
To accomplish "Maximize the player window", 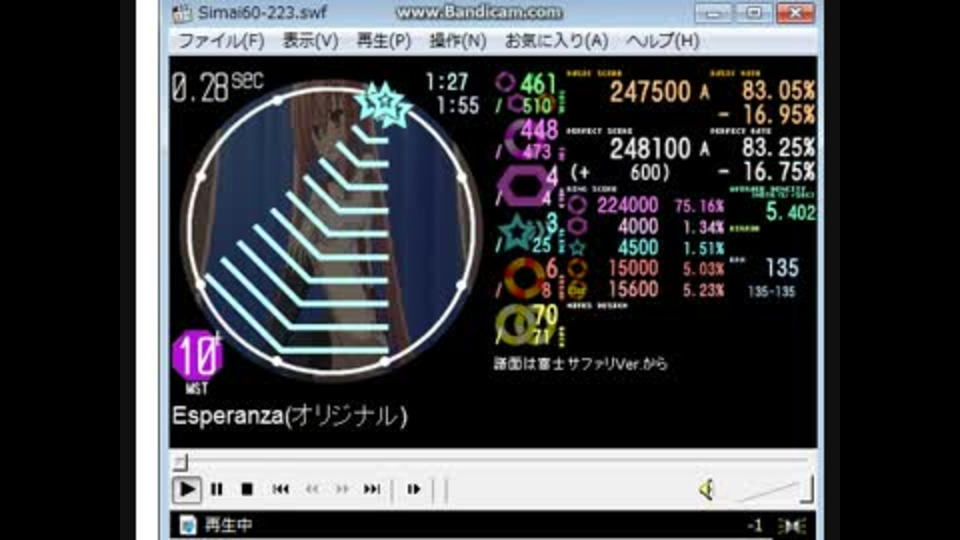I will [x=754, y=13].
